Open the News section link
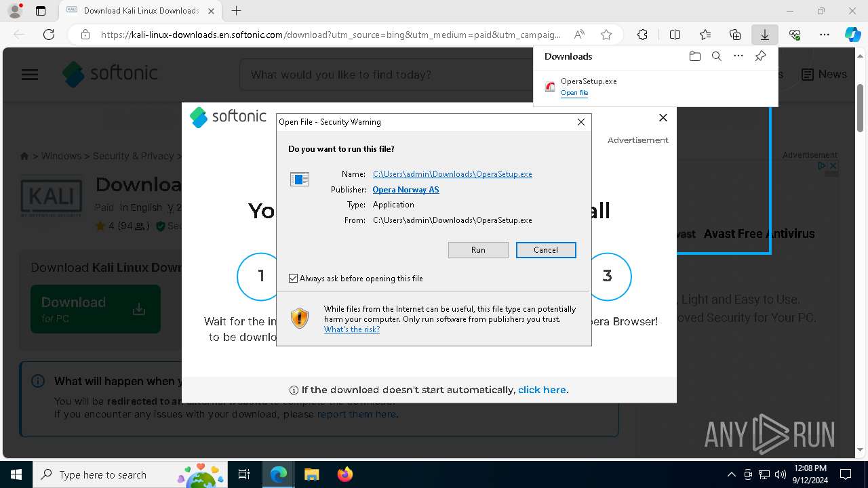This screenshot has width=868, height=488. (824, 75)
